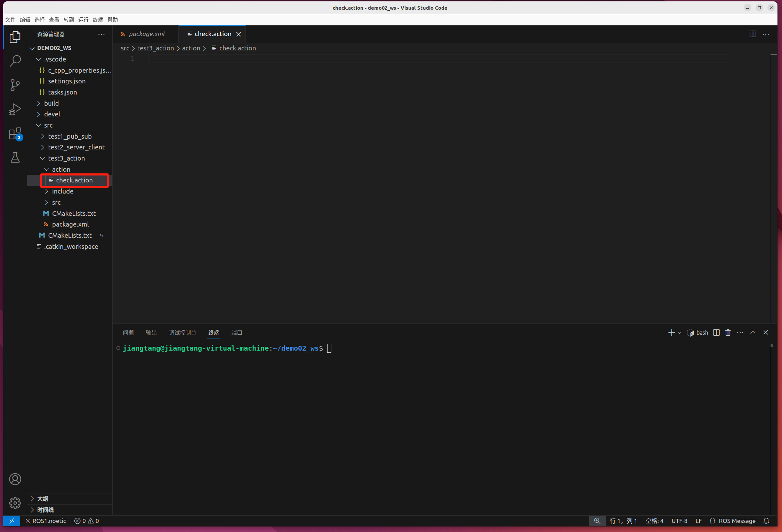Open the Extensions view
Viewport: 782px width, 532px height.
15,133
